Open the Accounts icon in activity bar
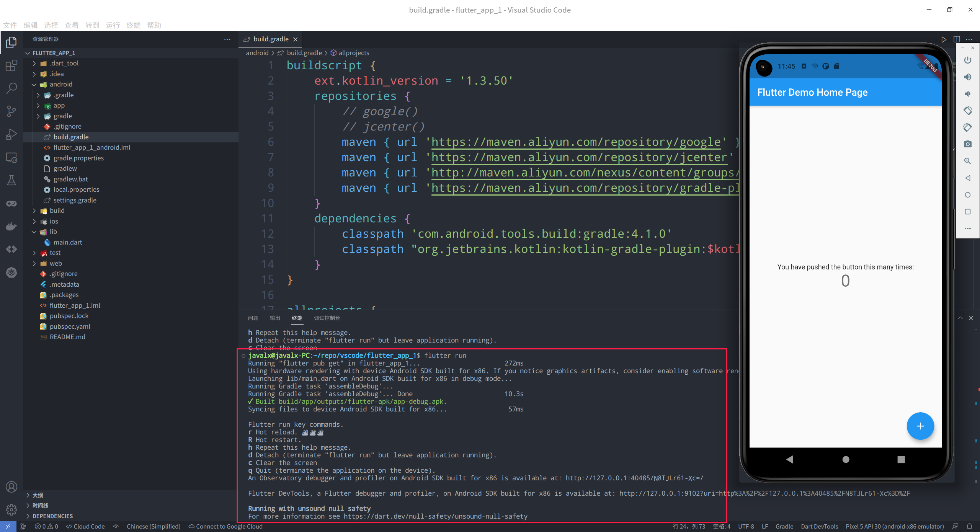Image resolution: width=980 pixels, height=532 pixels. (11, 487)
